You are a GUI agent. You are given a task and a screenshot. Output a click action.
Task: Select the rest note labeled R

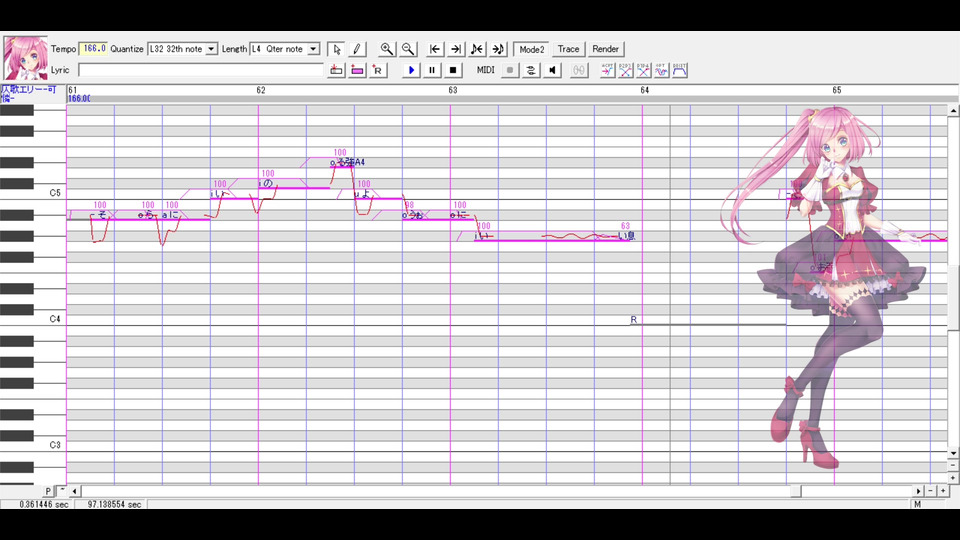pyautogui.click(x=708, y=320)
